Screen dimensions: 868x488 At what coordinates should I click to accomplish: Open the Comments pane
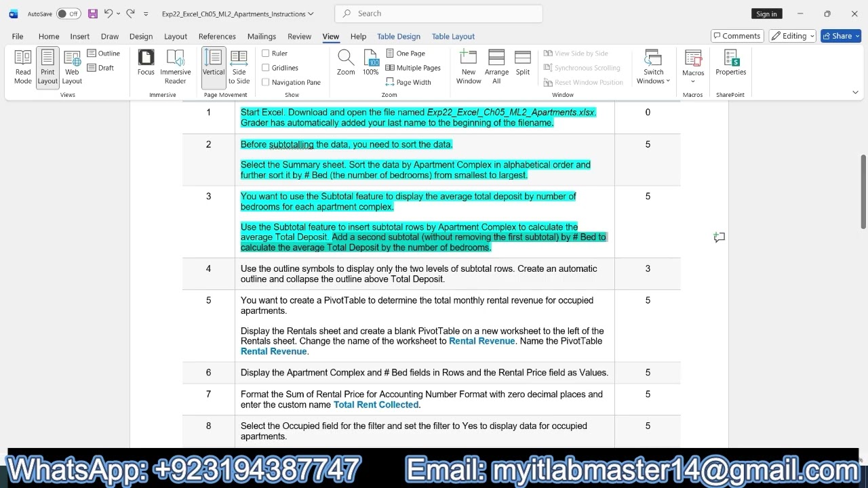pyautogui.click(x=737, y=36)
